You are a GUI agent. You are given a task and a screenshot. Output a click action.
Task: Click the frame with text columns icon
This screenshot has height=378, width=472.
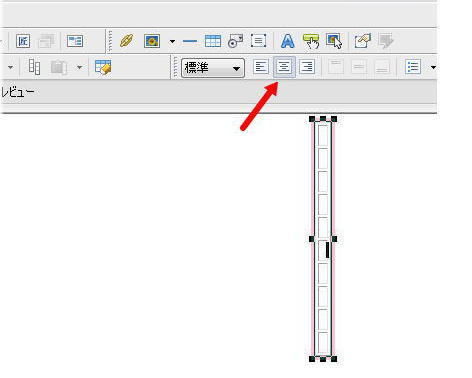tap(75, 41)
